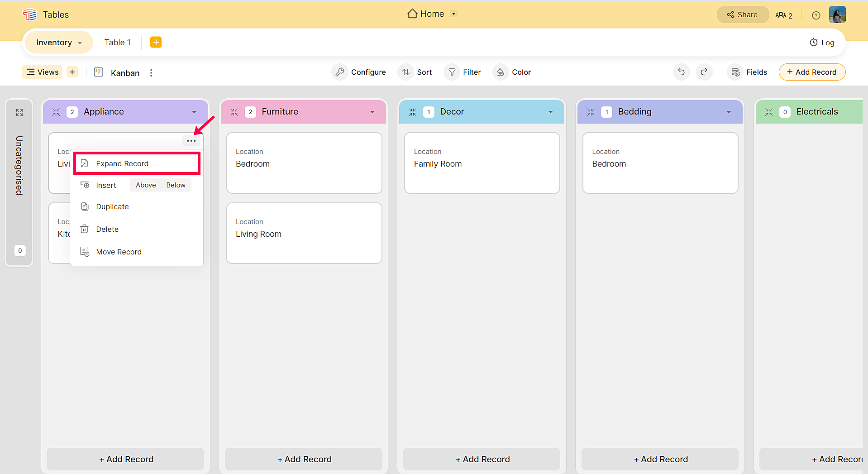
Task: Insert a record Below
Action: pos(176,185)
